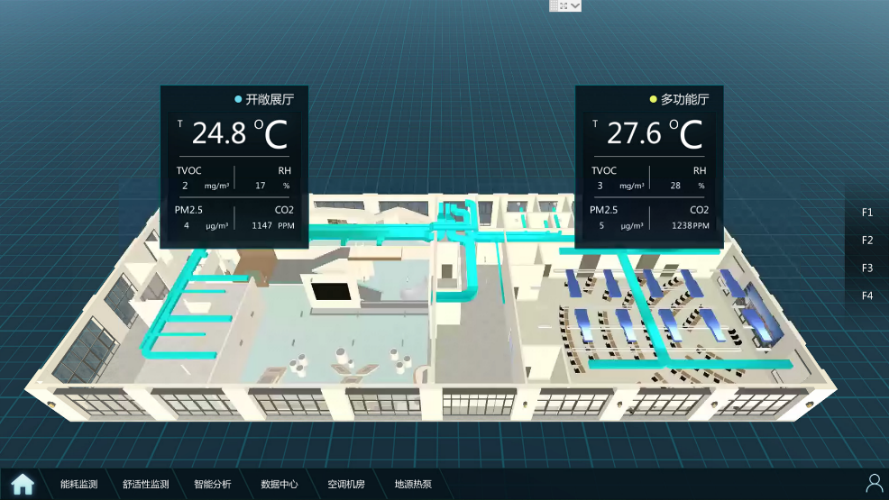The image size is (889, 500).
Task: Open the 舒适性监测 menu
Action: (146, 485)
